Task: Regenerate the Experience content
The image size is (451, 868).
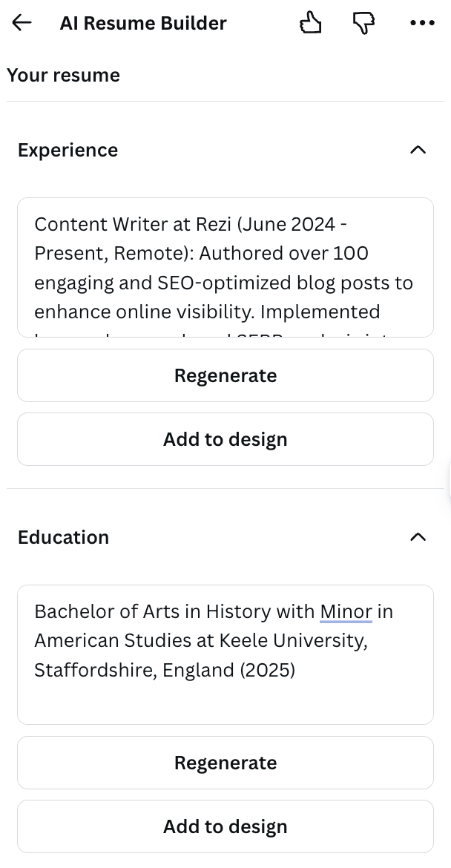Action: [x=225, y=375]
